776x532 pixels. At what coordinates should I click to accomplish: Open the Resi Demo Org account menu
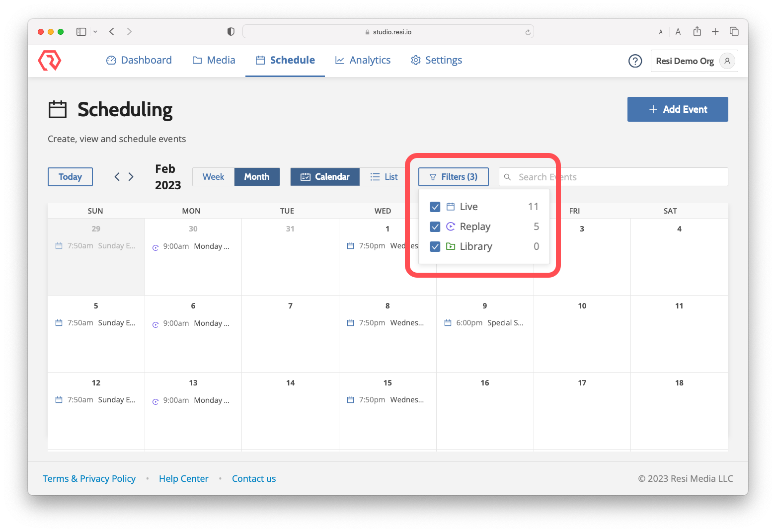694,61
